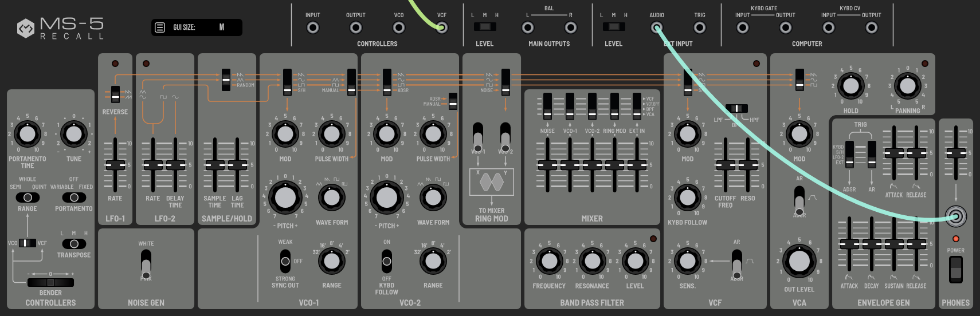Click the HOLD knob
The height and width of the screenshot is (316, 980).
[x=850, y=86]
